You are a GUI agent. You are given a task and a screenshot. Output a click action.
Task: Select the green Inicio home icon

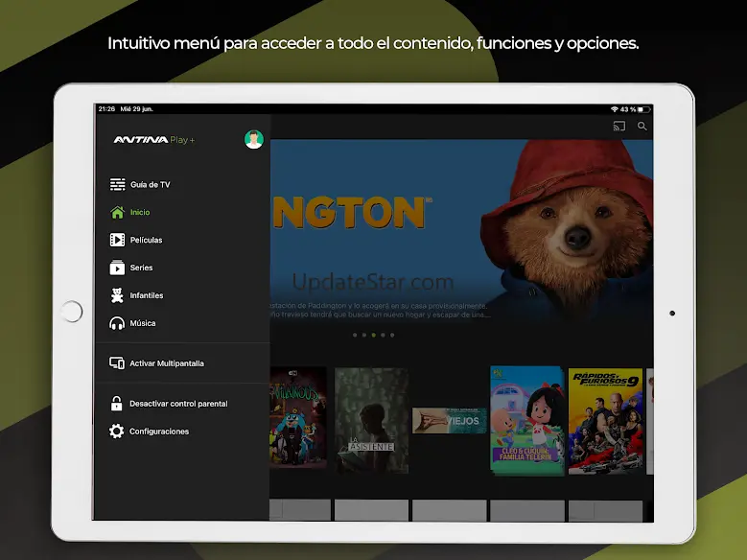[117, 212]
